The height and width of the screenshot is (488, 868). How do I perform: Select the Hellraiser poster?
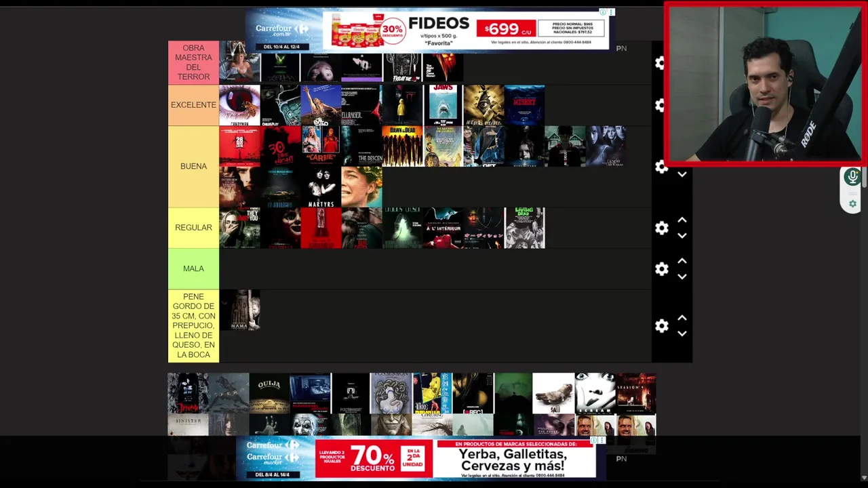361,106
